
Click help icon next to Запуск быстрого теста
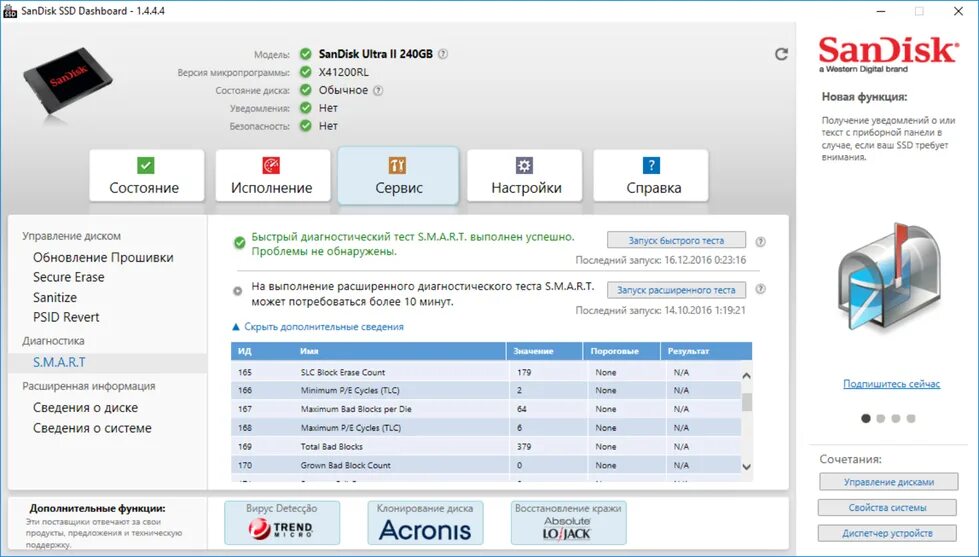(x=760, y=242)
